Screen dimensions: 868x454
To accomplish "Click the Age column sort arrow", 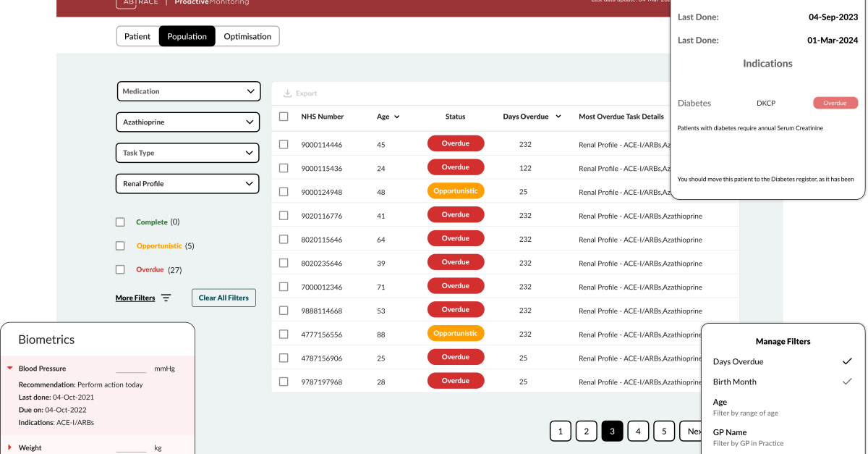I will pyautogui.click(x=396, y=117).
